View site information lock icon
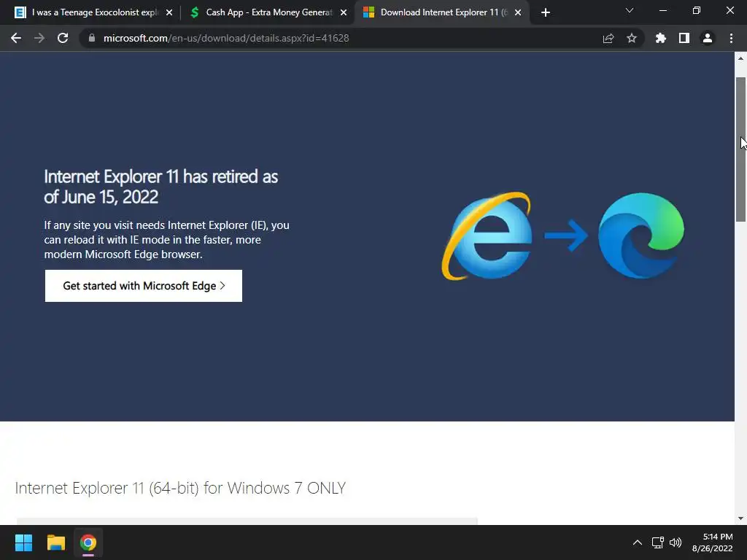The width and height of the screenshot is (747, 560). [92, 38]
